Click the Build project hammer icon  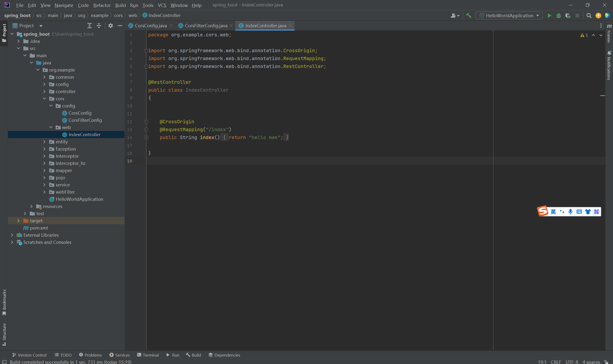tap(468, 16)
